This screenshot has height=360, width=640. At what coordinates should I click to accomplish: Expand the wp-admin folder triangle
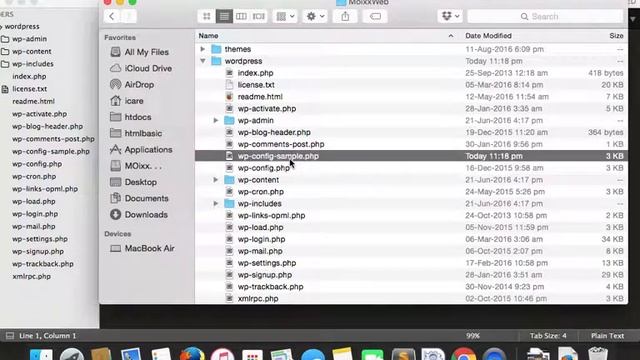pos(216,120)
